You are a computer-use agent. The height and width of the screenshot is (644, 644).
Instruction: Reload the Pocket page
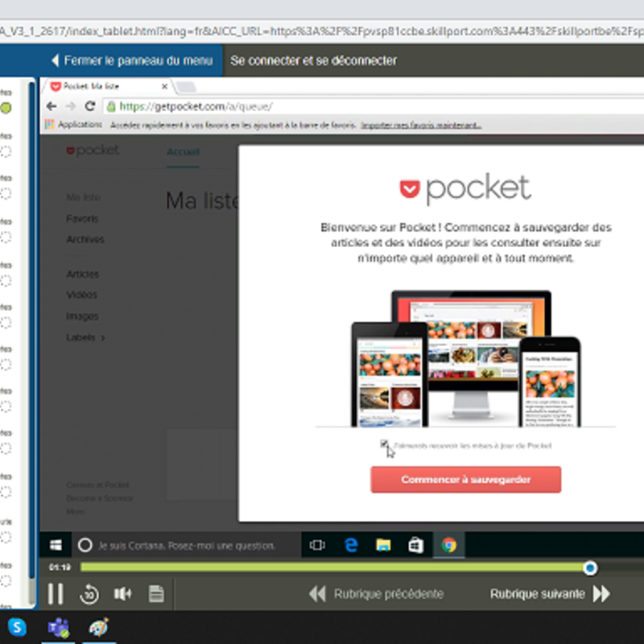90,106
